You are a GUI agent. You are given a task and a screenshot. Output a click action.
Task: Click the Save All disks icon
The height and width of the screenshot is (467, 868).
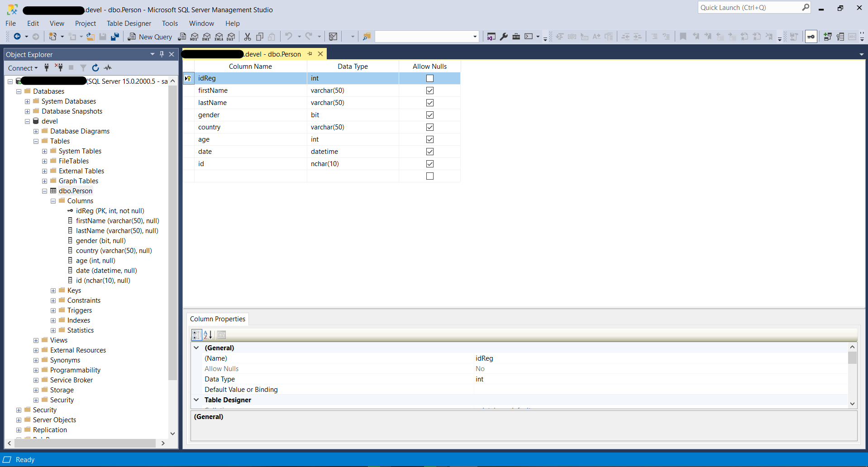[115, 37]
